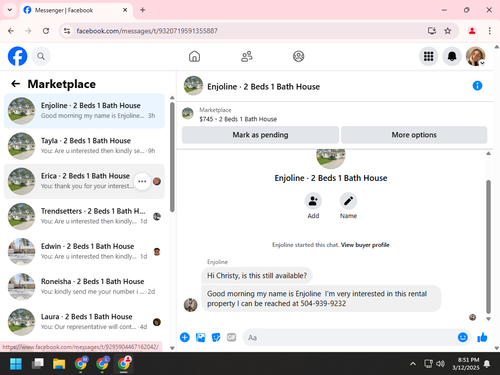Click Enjoline's avatar beside her message
This screenshot has height=375, width=500.
coord(191,305)
